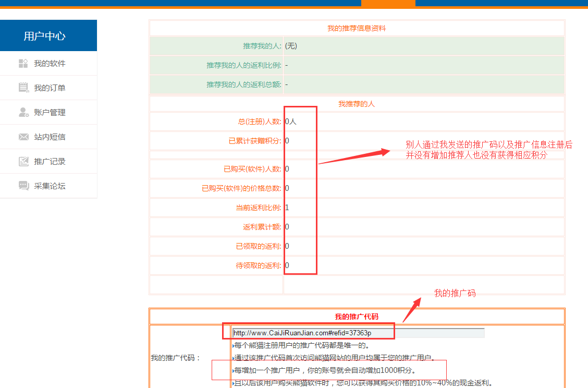Click 已购买(软件)人数 label
Image resolution: width=588 pixels, height=388 pixels.
[x=252, y=169]
